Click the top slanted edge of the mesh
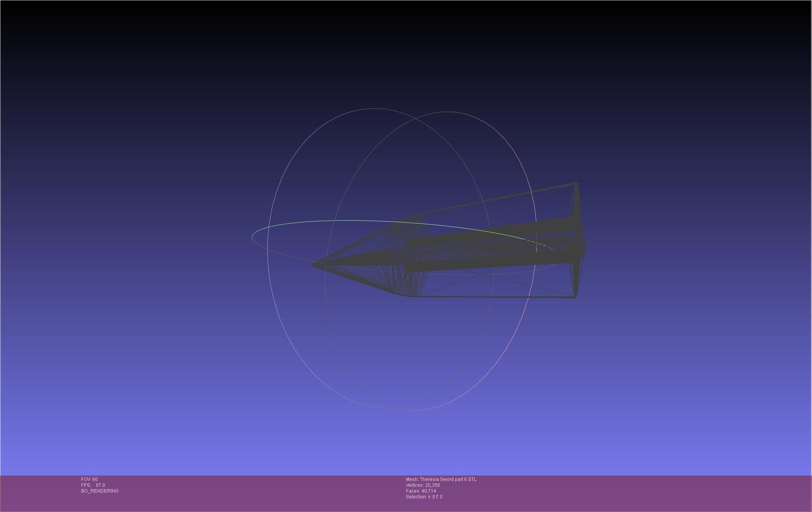This screenshot has height=512, width=812. [x=497, y=199]
